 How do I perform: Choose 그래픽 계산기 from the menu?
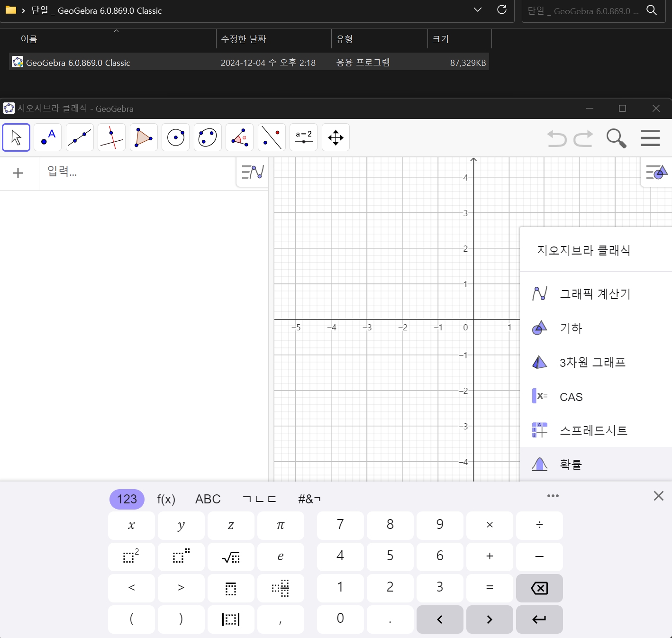596,294
